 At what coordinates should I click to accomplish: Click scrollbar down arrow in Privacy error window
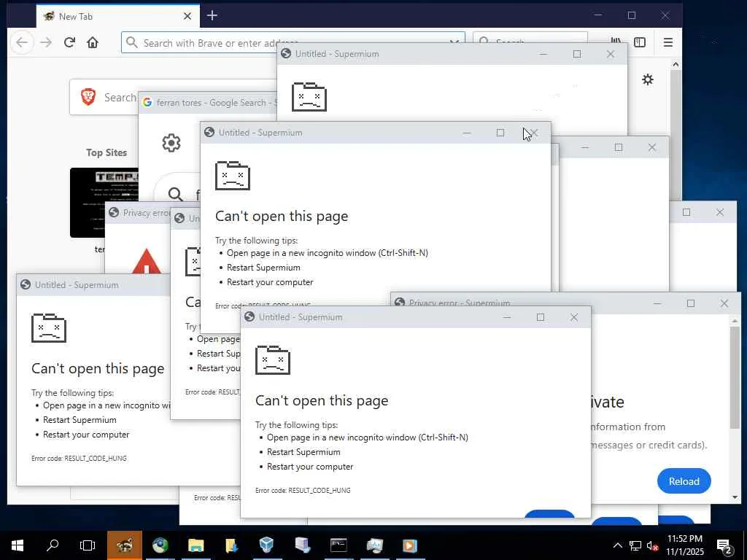pos(735,497)
